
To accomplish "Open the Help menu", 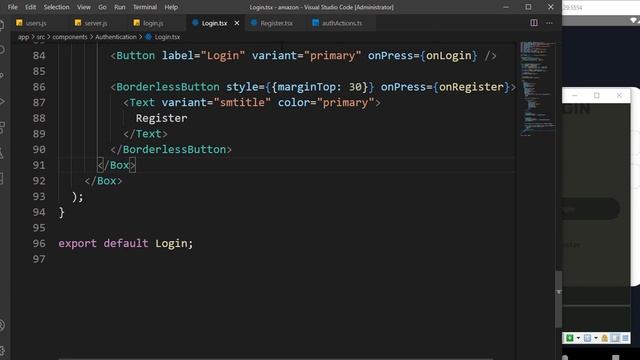I will tap(171, 7).
